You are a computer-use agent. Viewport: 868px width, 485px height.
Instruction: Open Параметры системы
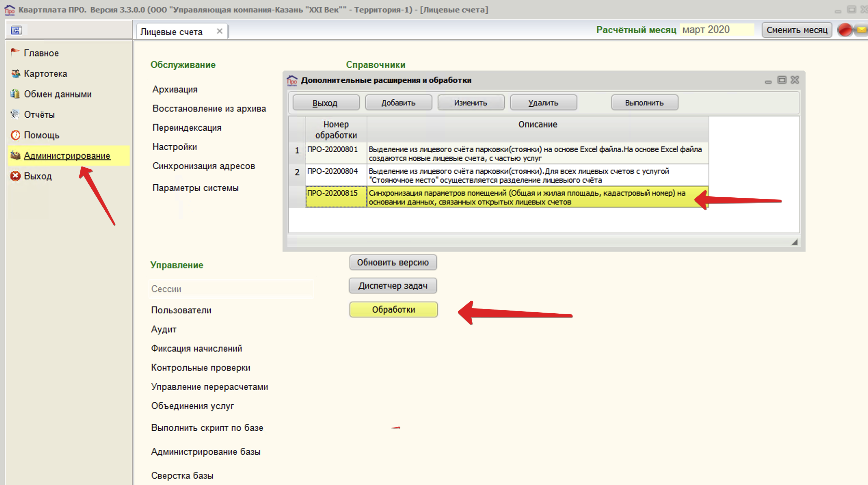click(x=196, y=188)
